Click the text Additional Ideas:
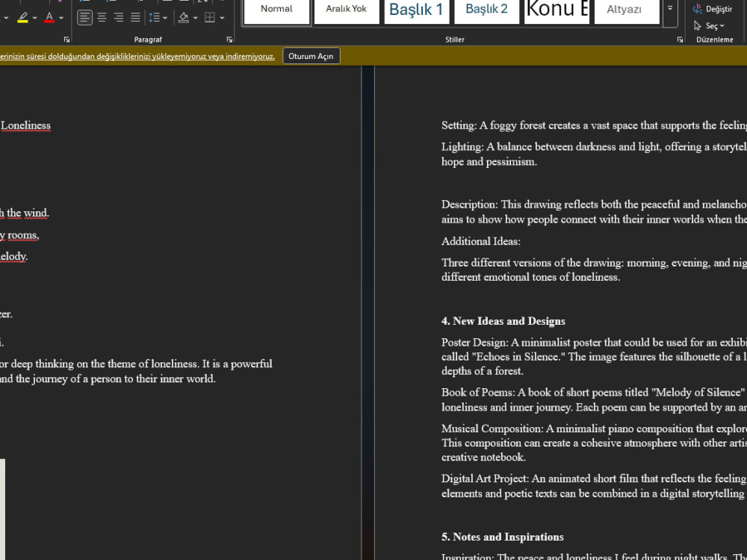This screenshot has height=560, width=747. 480,241
